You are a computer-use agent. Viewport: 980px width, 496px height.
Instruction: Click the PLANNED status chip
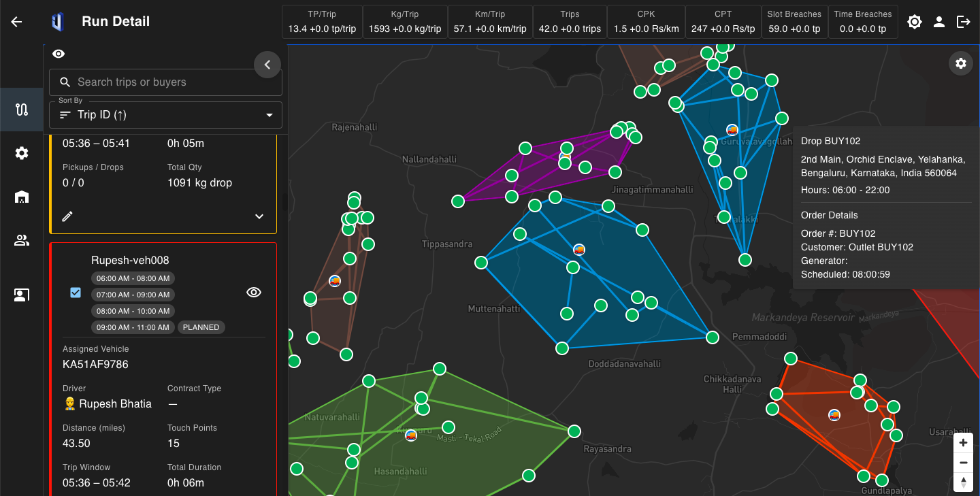tap(201, 327)
